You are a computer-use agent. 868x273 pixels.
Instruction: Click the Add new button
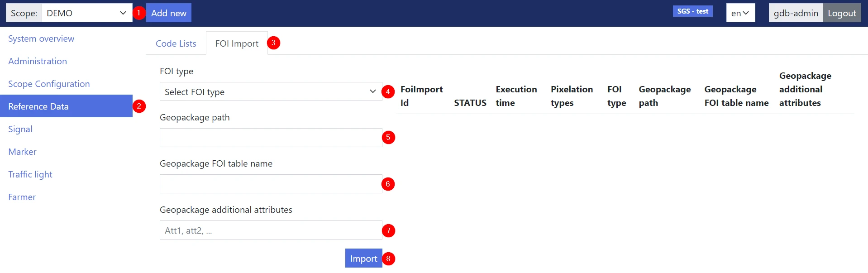pyautogui.click(x=168, y=13)
